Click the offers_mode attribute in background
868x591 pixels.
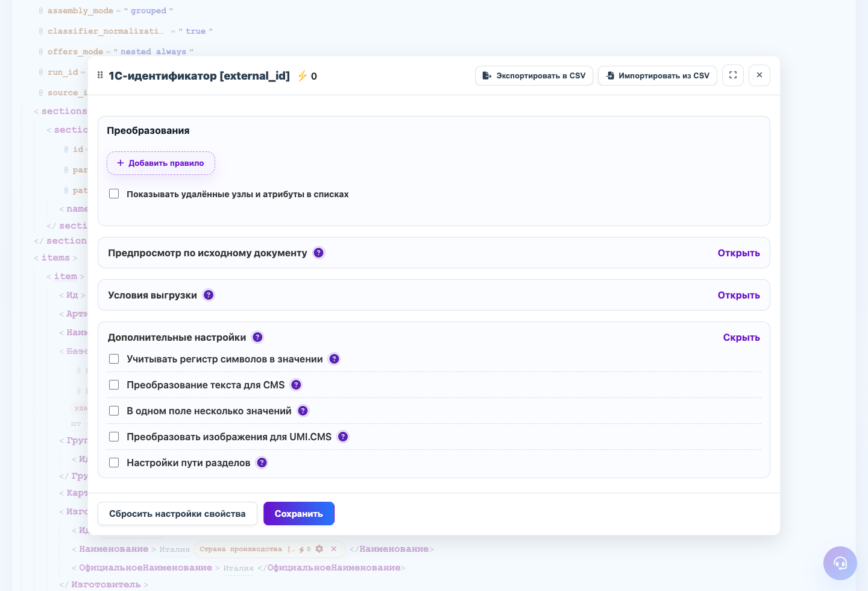click(75, 51)
